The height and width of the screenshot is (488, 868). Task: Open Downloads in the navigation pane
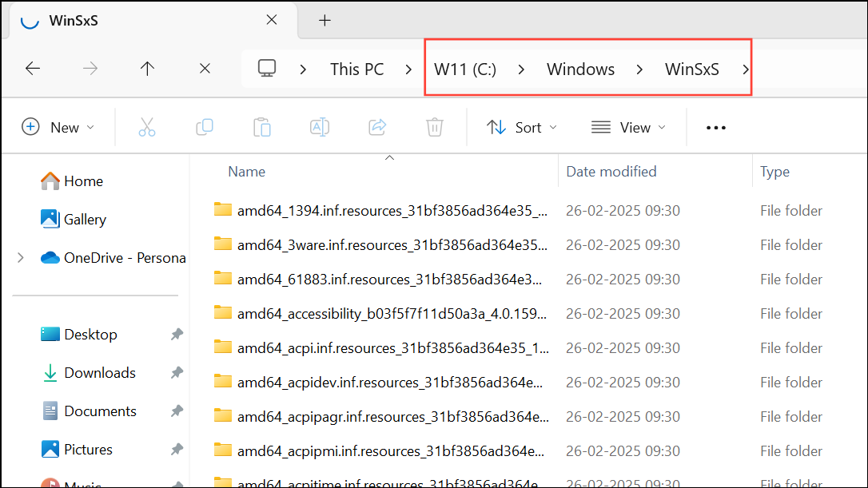(x=89, y=372)
